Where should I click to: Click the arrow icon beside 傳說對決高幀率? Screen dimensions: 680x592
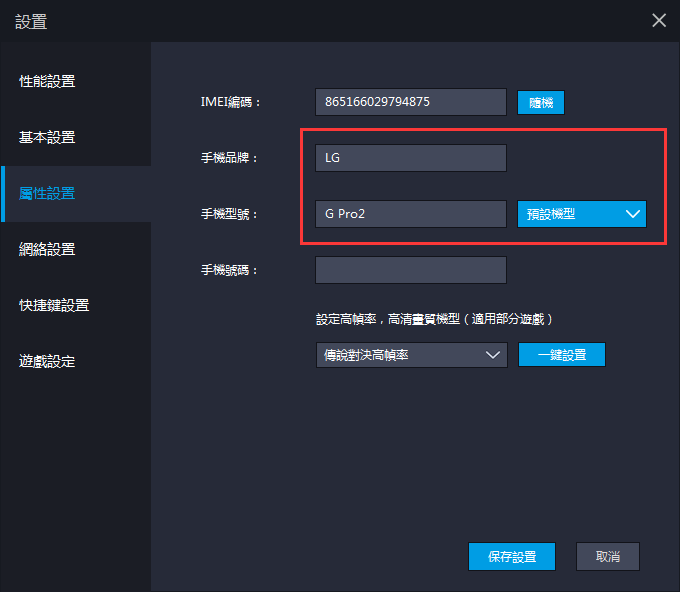(x=492, y=355)
